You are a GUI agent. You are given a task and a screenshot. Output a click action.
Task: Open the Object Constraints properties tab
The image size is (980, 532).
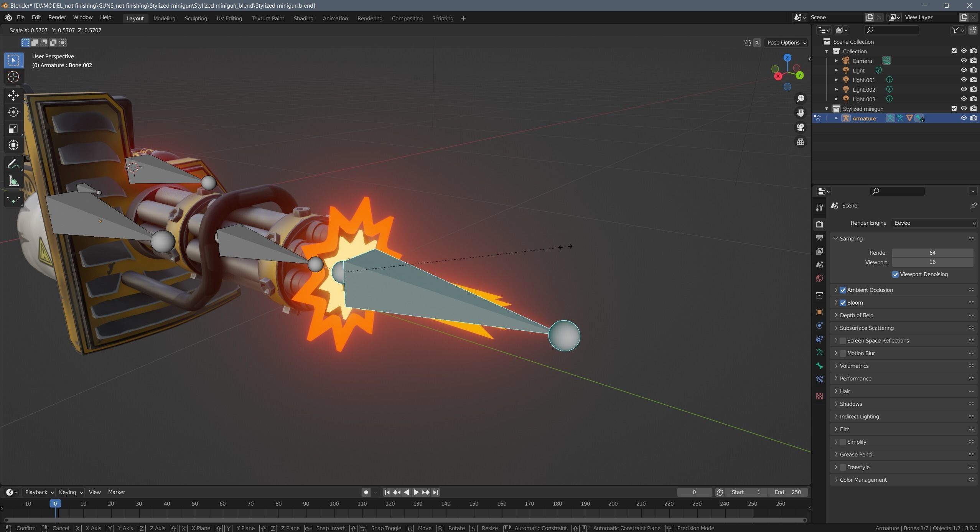[x=820, y=339]
